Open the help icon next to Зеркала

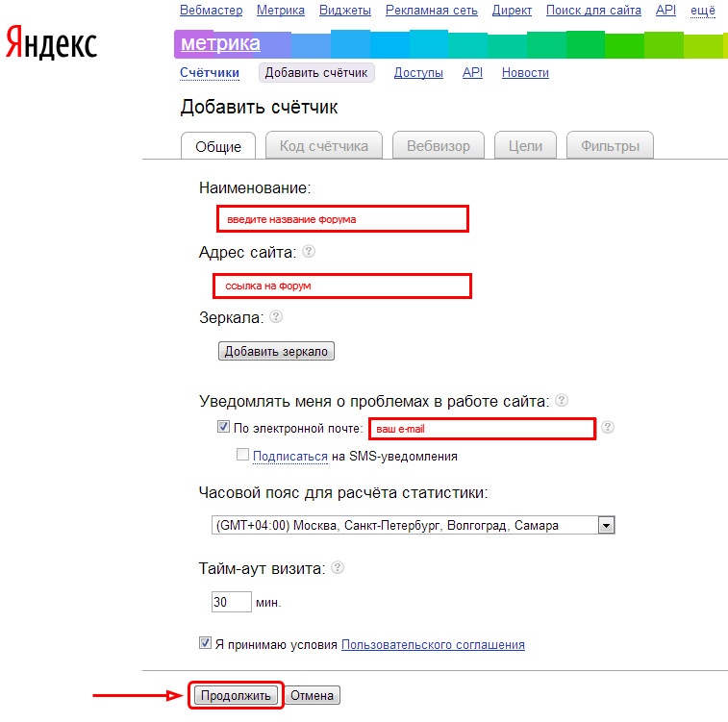click(276, 317)
